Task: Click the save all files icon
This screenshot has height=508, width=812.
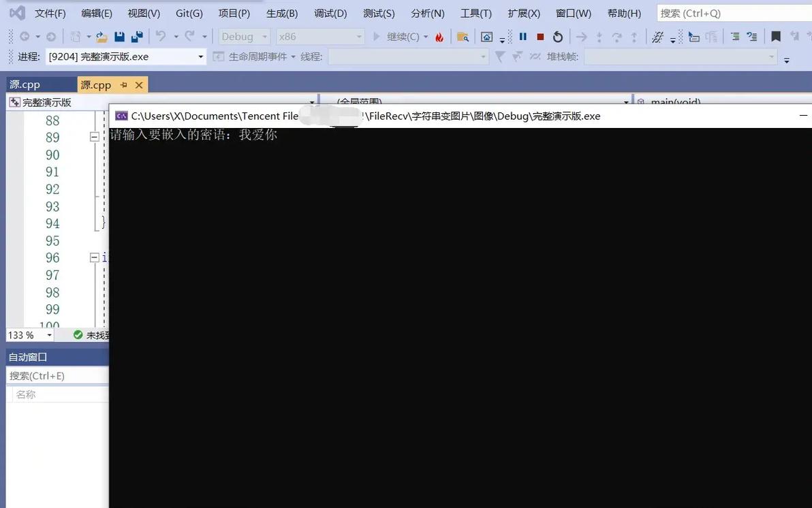Action: pyautogui.click(x=137, y=37)
